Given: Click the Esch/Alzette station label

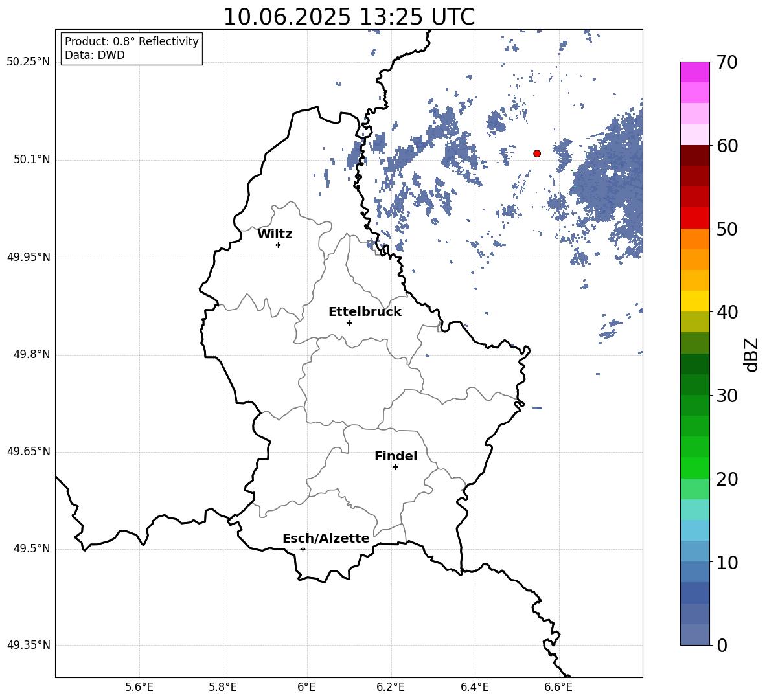Looking at the screenshot, I should (326, 538).
